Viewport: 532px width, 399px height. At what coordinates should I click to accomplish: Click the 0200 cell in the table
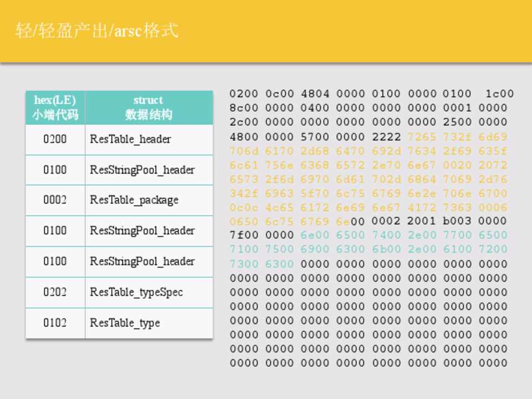pyautogui.click(x=55, y=139)
